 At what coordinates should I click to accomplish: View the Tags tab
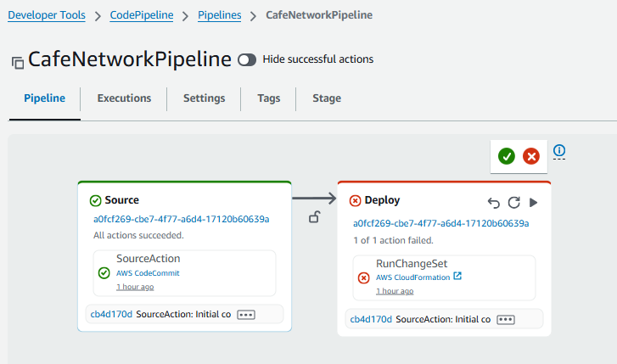point(269,98)
